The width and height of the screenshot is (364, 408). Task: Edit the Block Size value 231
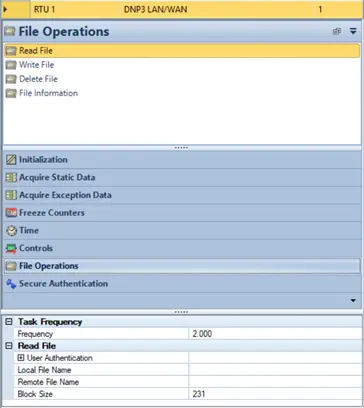[x=275, y=394]
